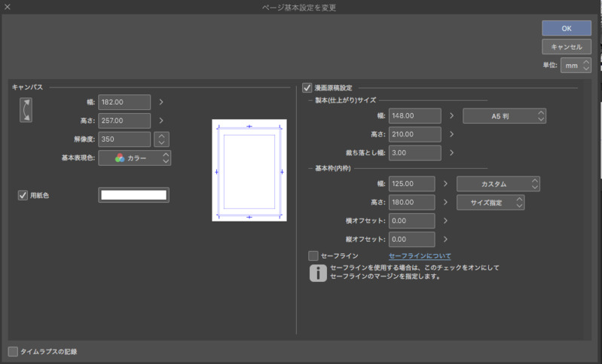This screenshot has width=602, height=364.
Task: Click the info icon beside safe line note
Action: 318,273
